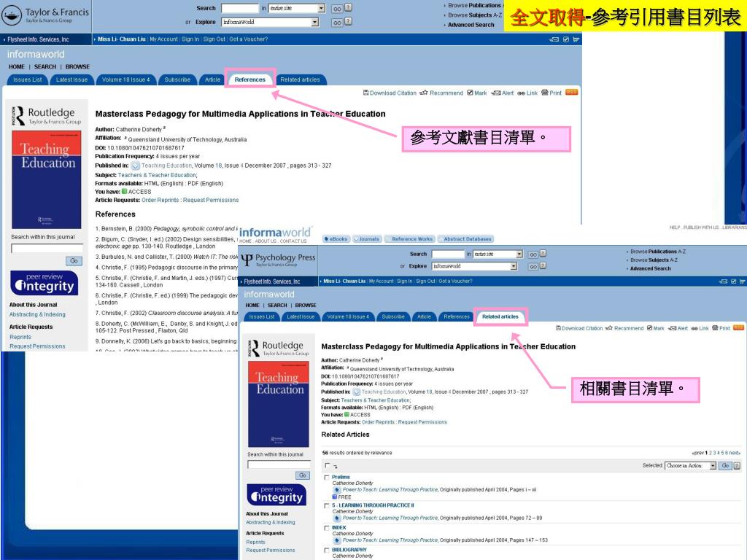Click help icon next to Choose an Action Go
This screenshot has height=560, width=747.
click(x=737, y=466)
